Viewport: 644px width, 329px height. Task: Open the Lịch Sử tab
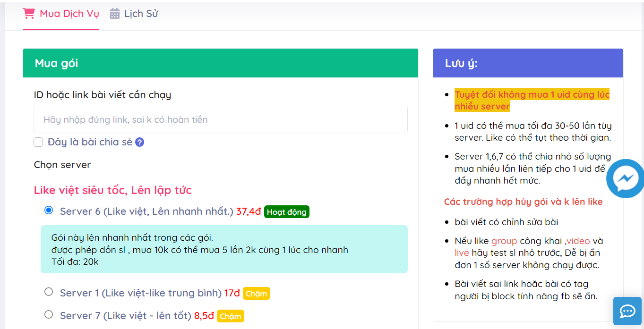tap(141, 14)
